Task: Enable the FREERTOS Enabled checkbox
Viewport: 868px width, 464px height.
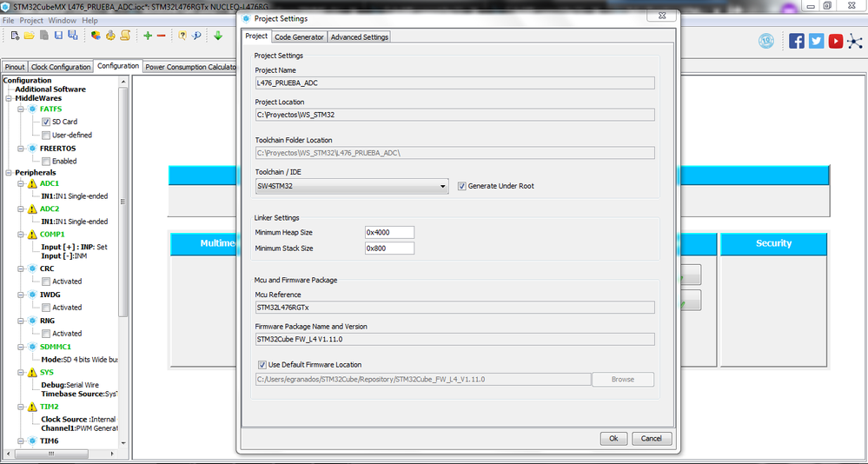Action: click(46, 161)
